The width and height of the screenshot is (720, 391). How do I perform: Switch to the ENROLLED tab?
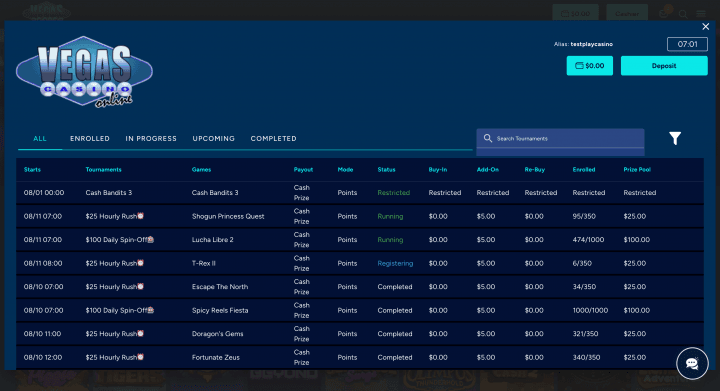(x=90, y=139)
